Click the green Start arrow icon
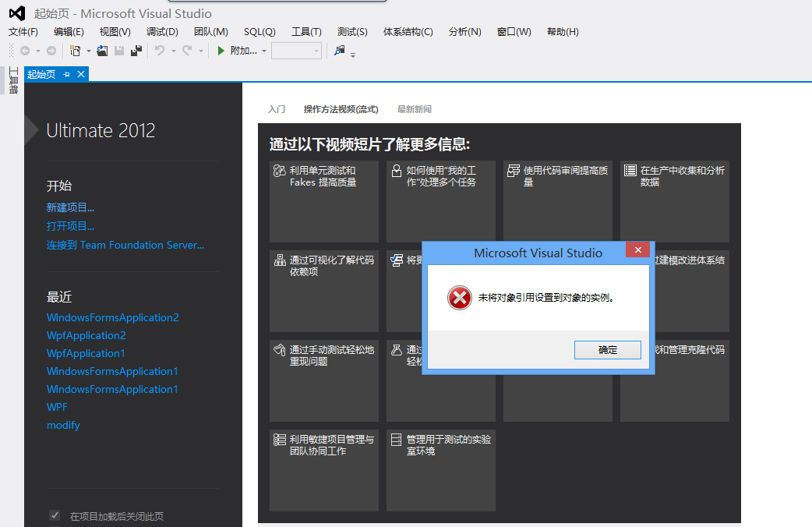This screenshot has height=527, width=812. tap(221, 51)
